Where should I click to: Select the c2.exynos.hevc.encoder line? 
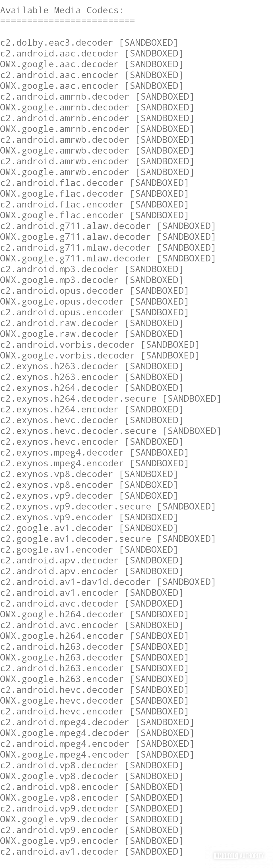92,442
